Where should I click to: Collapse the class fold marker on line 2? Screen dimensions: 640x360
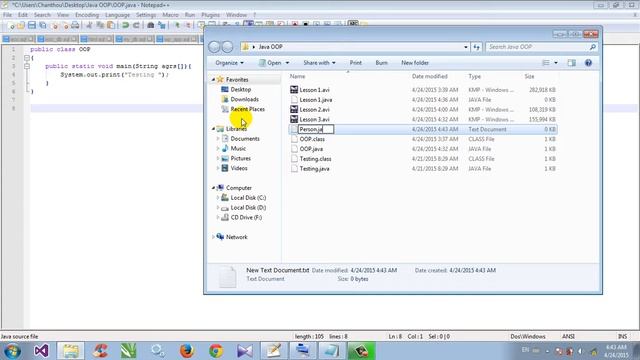(27, 58)
